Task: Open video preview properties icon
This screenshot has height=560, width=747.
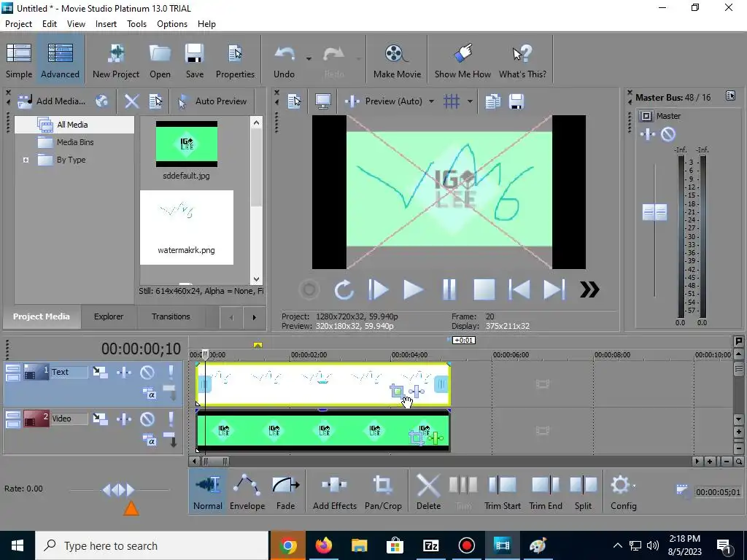Action: [x=295, y=101]
